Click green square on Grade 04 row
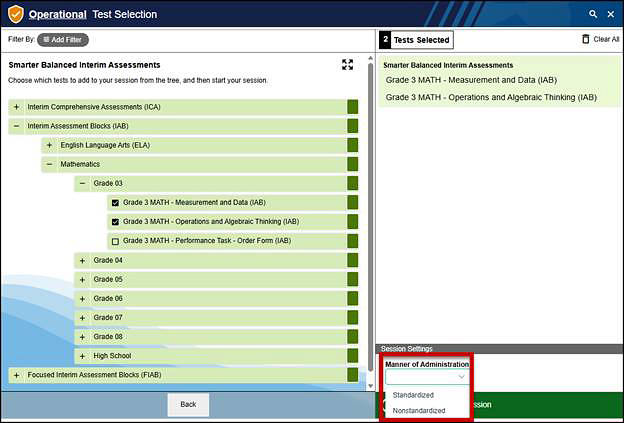 pos(353,261)
